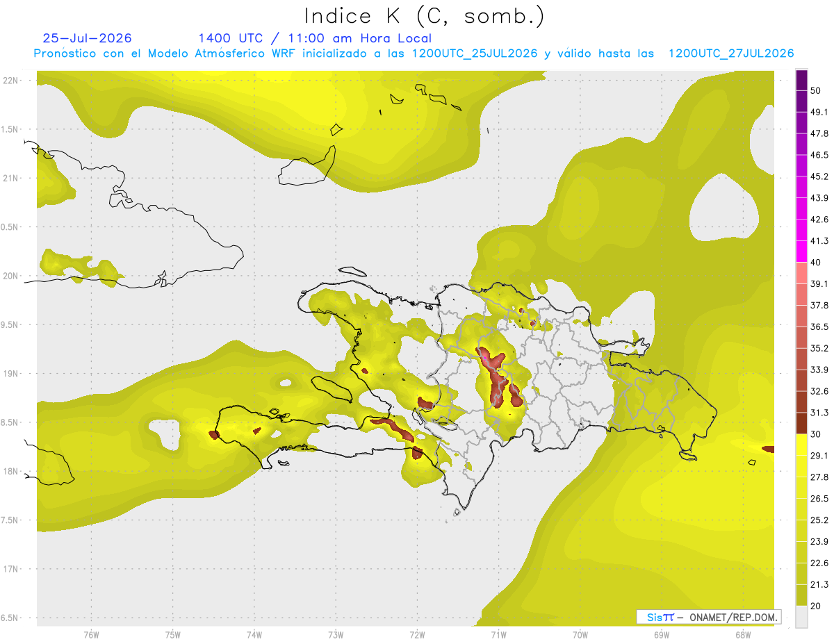Image resolution: width=834 pixels, height=644 pixels.
Task: Click legend value '29.1'
Action: click(819, 456)
